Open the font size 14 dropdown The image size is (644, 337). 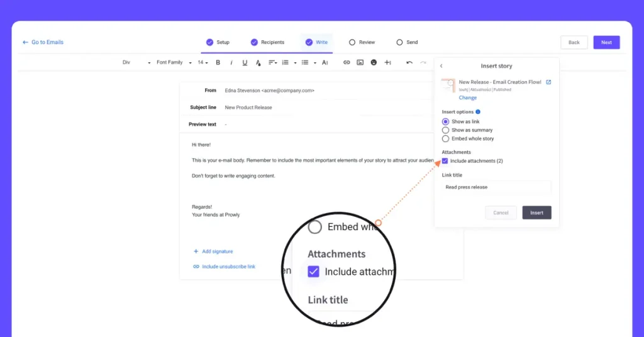point(203,62)
